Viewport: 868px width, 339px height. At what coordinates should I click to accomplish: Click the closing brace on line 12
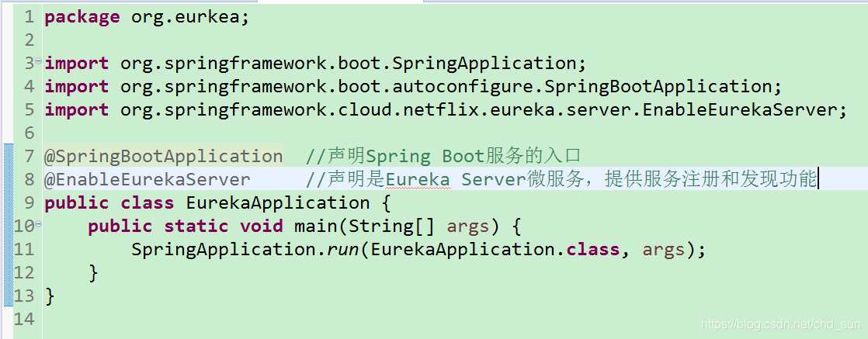point(93,272)
